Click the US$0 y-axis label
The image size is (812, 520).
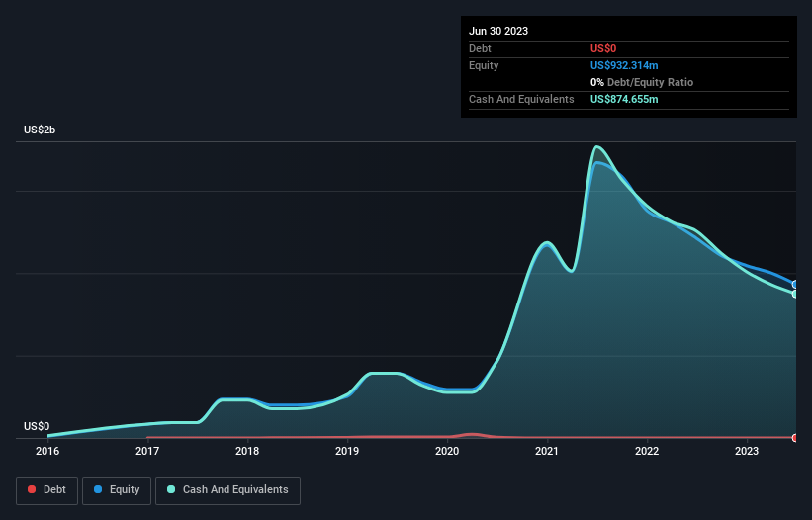pos(37,426)
